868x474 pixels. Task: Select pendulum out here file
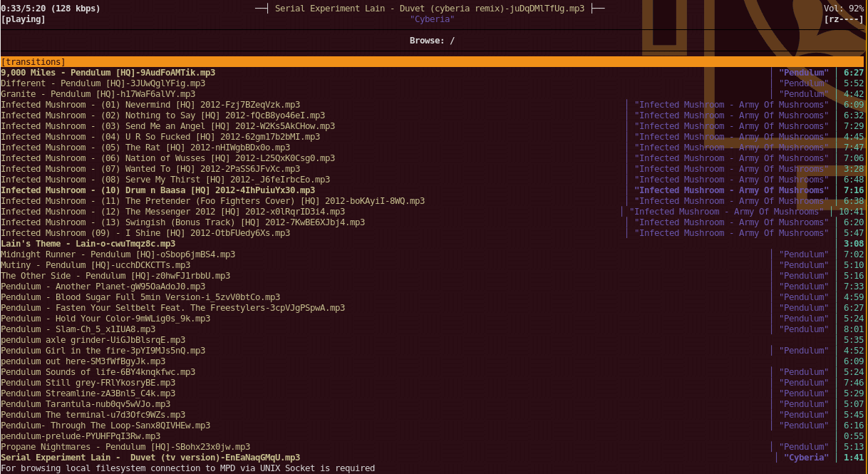pos(433,361)
